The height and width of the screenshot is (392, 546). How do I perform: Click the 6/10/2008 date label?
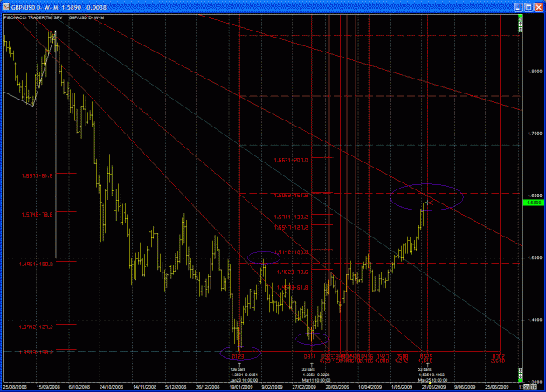[79, 387]
